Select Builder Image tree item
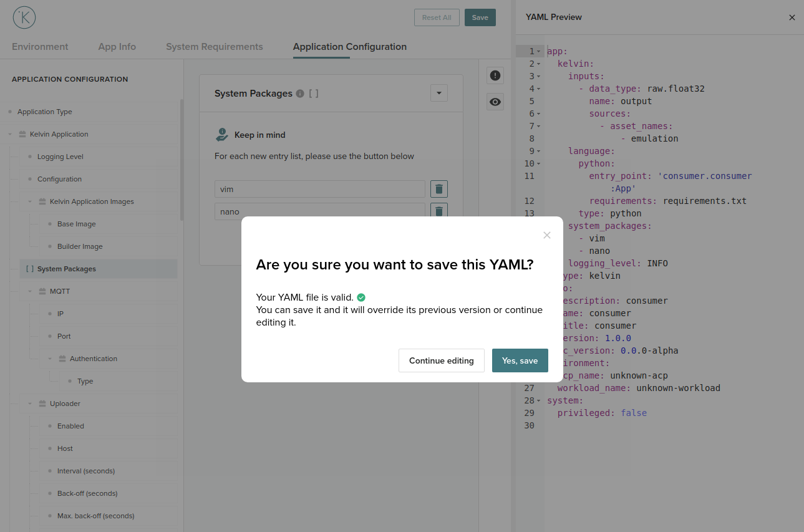Screen dimensions: 804x532 tap(80, 246)
